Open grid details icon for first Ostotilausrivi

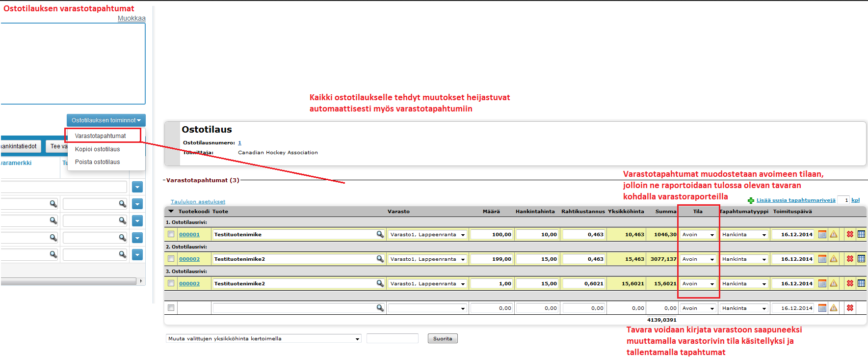pos(861,235)
